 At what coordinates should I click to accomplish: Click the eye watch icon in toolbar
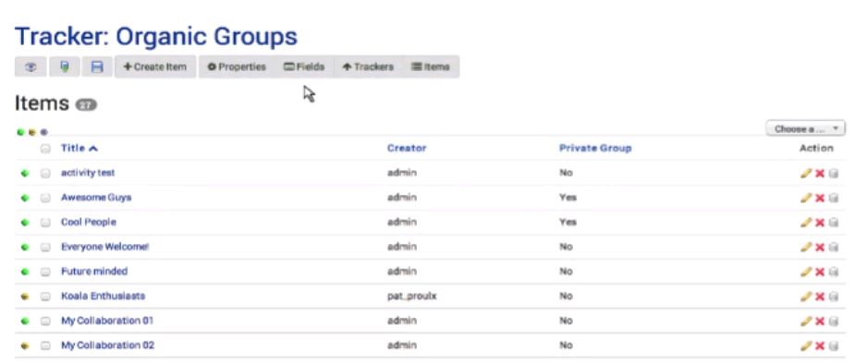[31, 67]
